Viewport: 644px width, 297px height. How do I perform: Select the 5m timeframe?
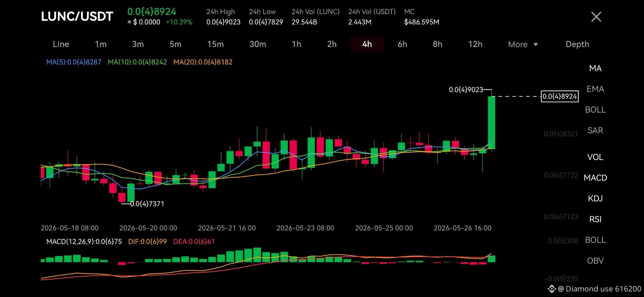pyautogui.click(x=175, y=44)
